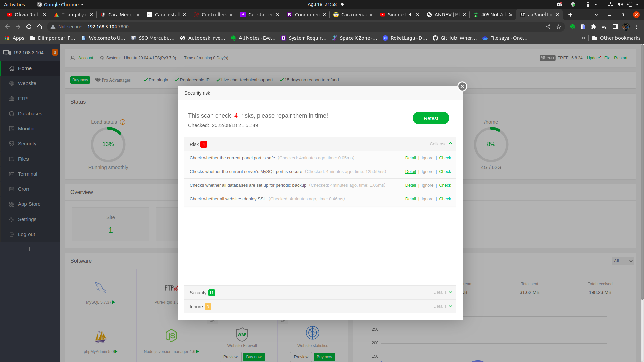The height and width of the screenshot is (362, 644).
Task: Ignore the websites SSL deploy risk
Action: (x=427, y=199)
